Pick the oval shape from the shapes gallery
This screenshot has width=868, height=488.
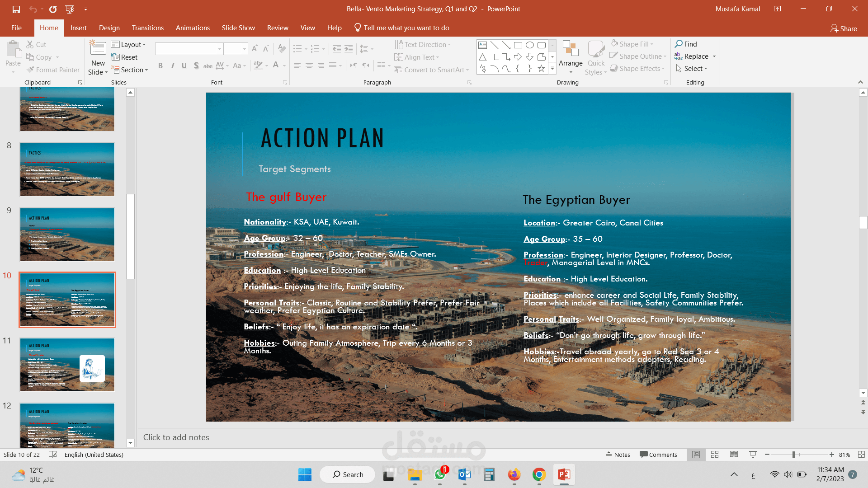tap(530, 45)
